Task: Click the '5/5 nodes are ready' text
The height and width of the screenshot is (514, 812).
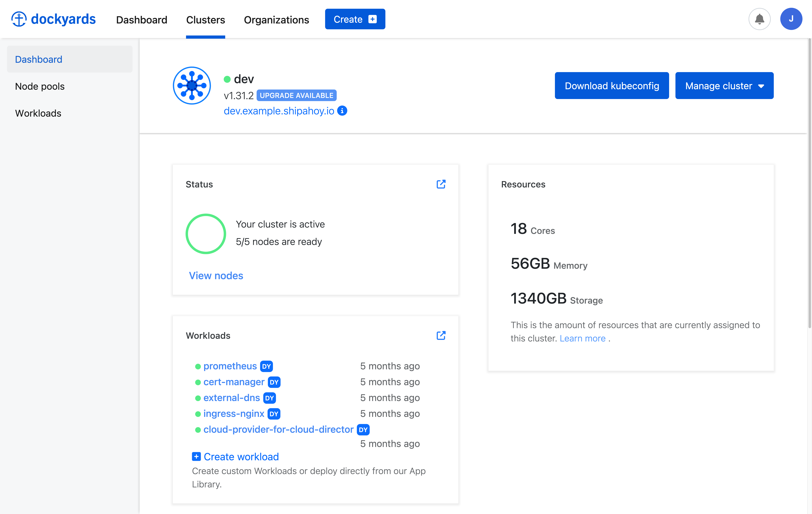Action: [x=278, y=242]
